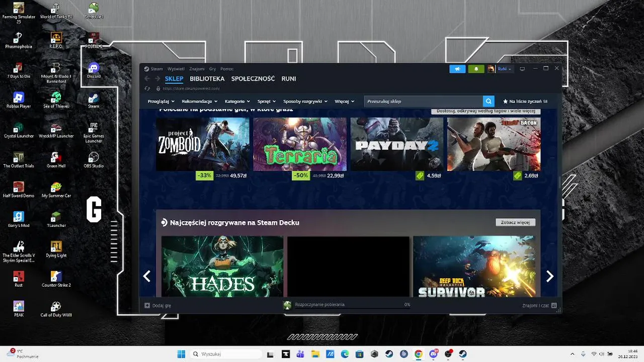Open the Project Zomboid game card
The image size is (644, 362).
tap(202, 144)
